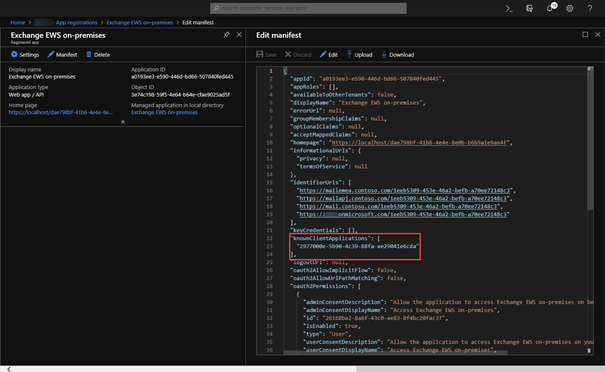Click the displayName line in manifest

point(358,103)
